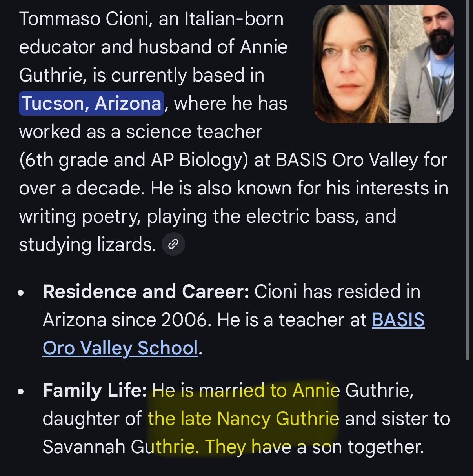Click the words "studying lizards."
This screenshot has height=476, width=473.
click(87, 245)
